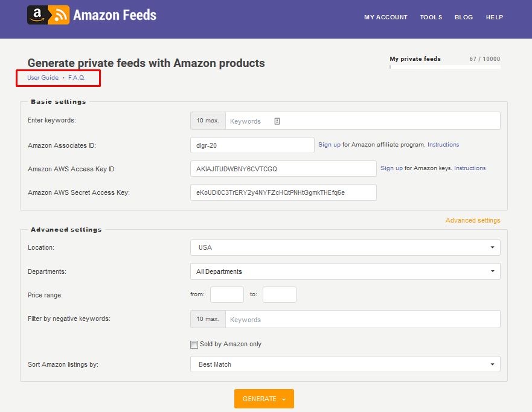This screenshot has width=532, height=412.
Task: Click the Amazon Feeds logo icon
Action: pyautogui.click(x=48, y=15)
